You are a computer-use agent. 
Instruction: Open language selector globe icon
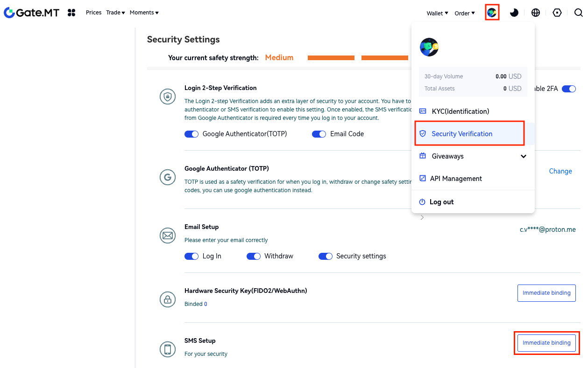tap(536, 13)
